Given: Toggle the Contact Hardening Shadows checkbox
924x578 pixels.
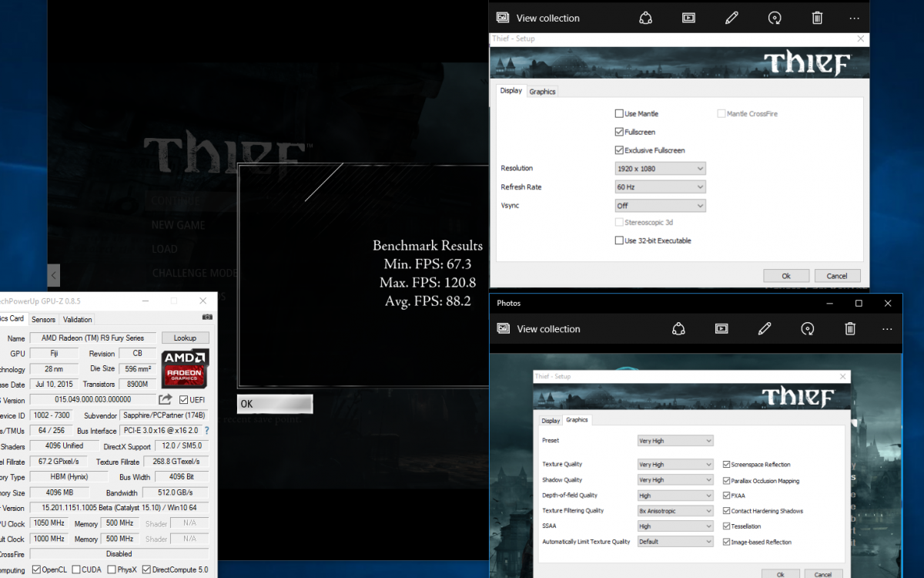Looking at the screenshot, I should (727, 511).
